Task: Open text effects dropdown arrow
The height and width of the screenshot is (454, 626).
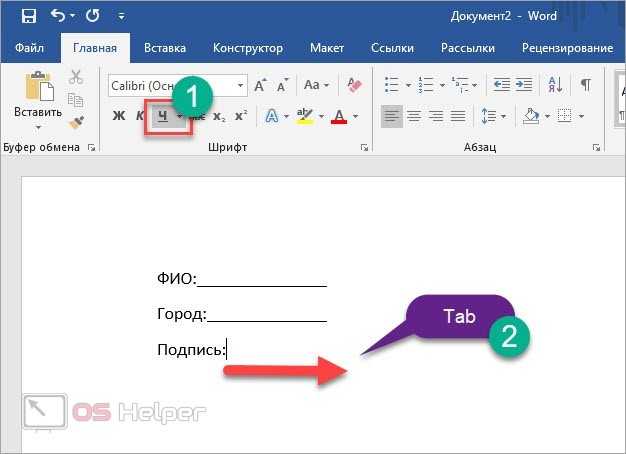Action: click(286, 117)
